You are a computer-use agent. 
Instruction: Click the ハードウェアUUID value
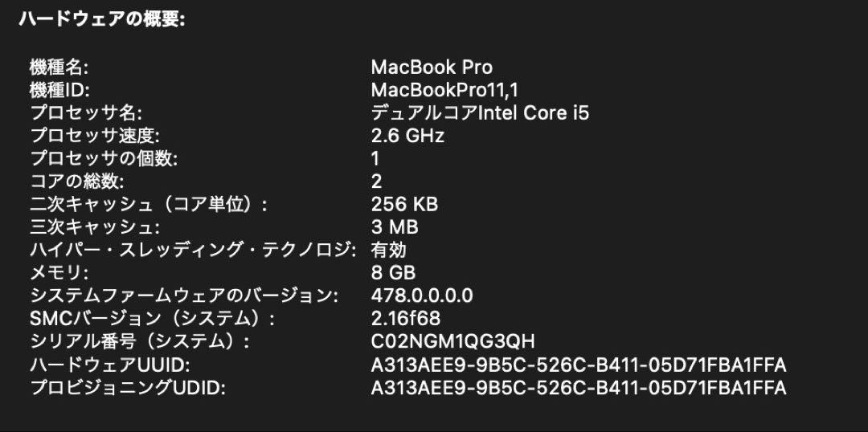point(579,365)
